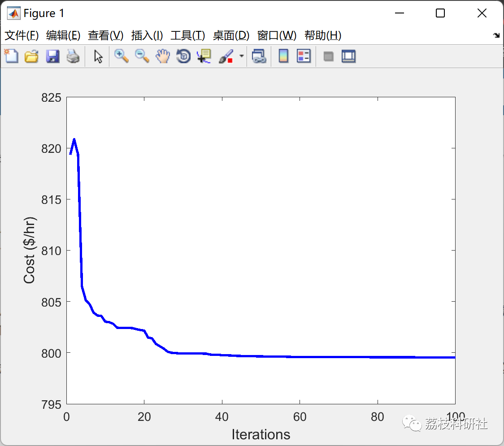Close the Figure 1 window
The image size is (504, 446).
point(482,13)
